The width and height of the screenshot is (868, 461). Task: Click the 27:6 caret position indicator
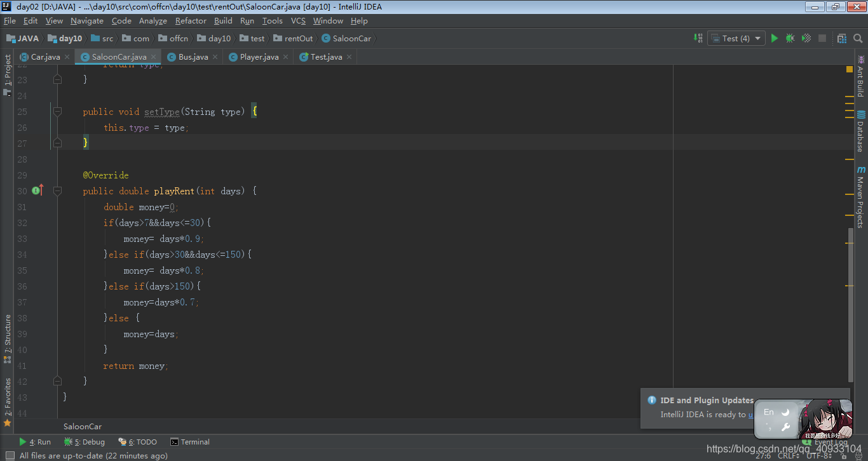(x=763, y=455)
